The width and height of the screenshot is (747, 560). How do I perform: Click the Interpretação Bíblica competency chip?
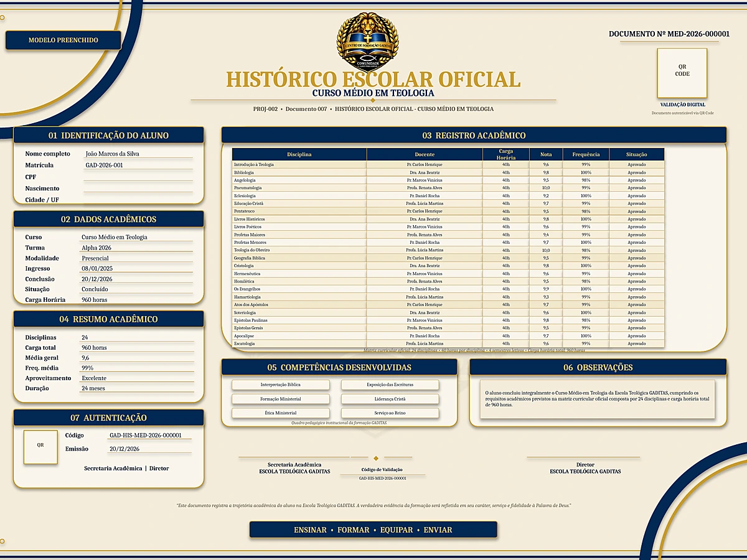click(280, 385)
